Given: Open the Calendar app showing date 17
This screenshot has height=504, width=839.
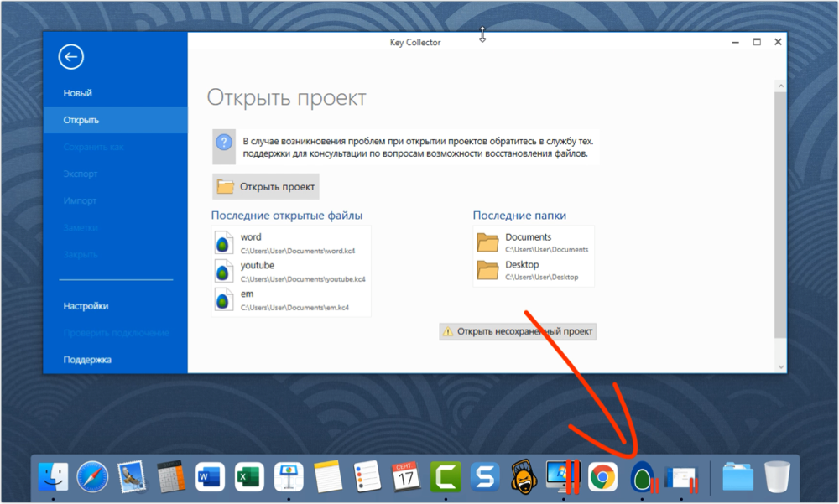Looking at the screenshot, I should pyautogui.click(x=406, y=475).
